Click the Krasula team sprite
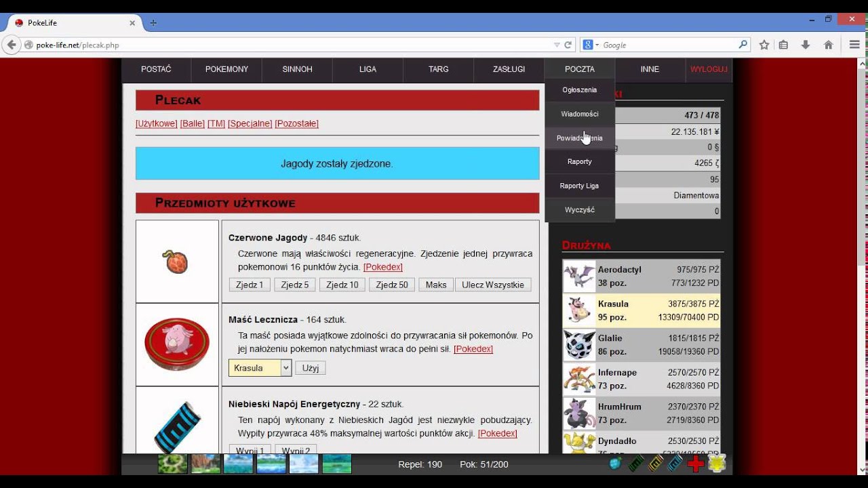This screenshot has height=488, width=868. pyautogui.click(x=580, y=310)
